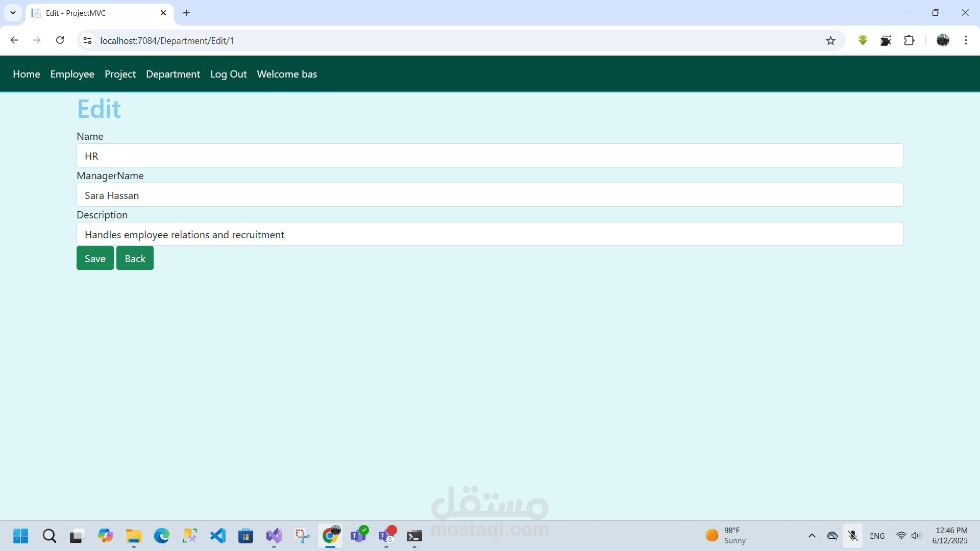Show hidden system tray icons chevron
The width and height of the screenshot is (980, 551).
(812, 536)
